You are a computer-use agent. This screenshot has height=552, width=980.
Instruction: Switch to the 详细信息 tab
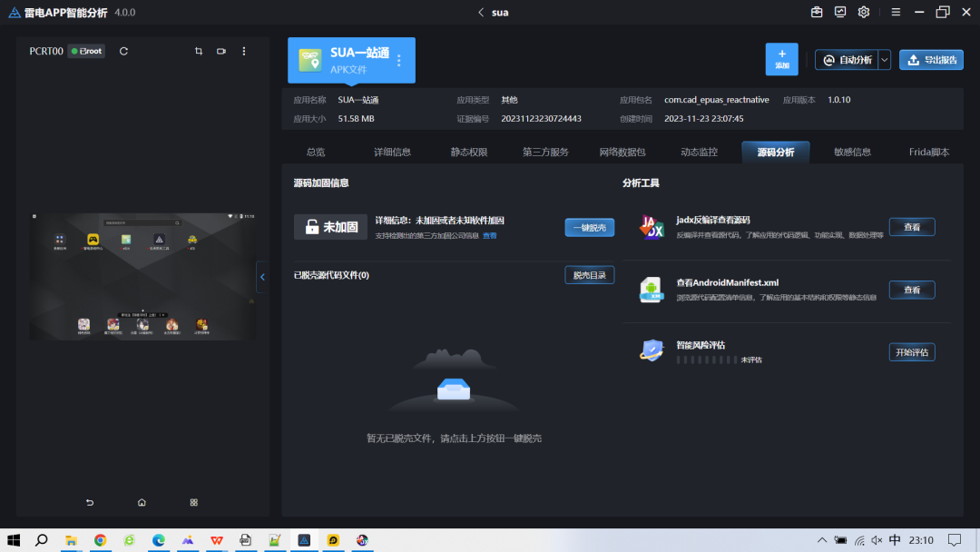click(x=393, y=152)
